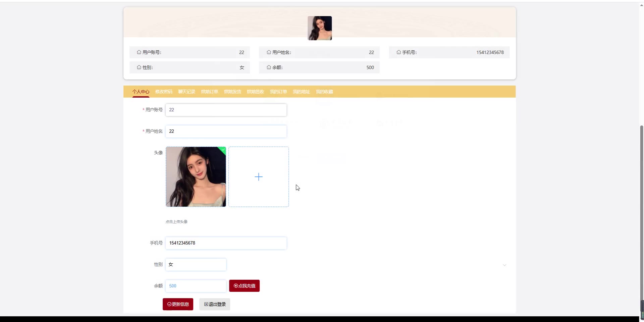
Task: Open the 性别 dropdown showing 女
Action: [196, 265]
